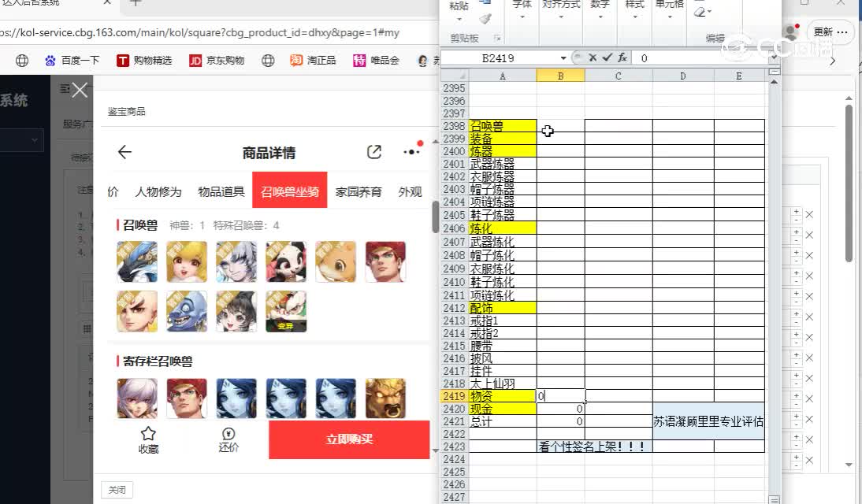Open the 百度一下 bookmark
Image resolution: width=862 pixels, height=504 pixels.
[x=72, y=61]
